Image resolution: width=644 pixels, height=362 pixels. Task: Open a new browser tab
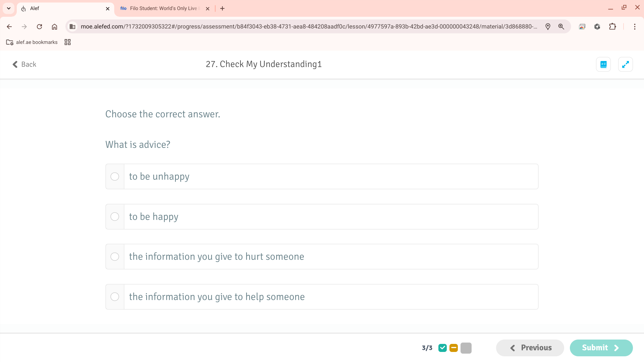222,8
